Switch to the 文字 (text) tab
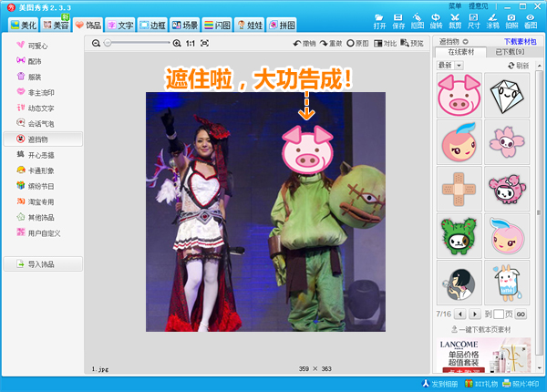The height and width of the screenshot is (392, 547). 120,25
